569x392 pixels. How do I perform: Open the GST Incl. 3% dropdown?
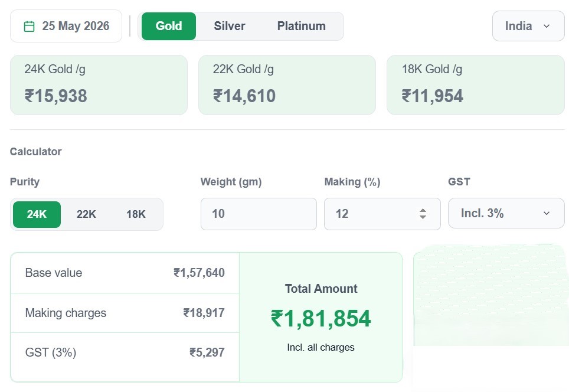[506, 213]
